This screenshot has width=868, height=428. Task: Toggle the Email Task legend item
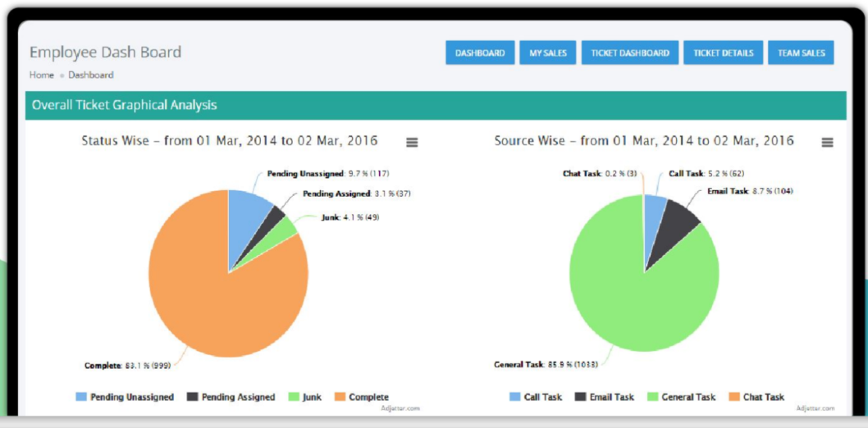pyautogui.click(x=605, y=397)
